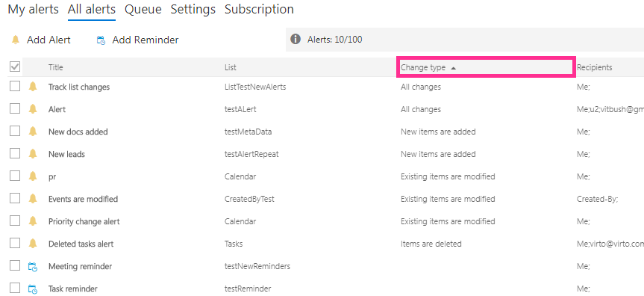Click the testMetaData list cell
The image size is (644, 296).
248,132
